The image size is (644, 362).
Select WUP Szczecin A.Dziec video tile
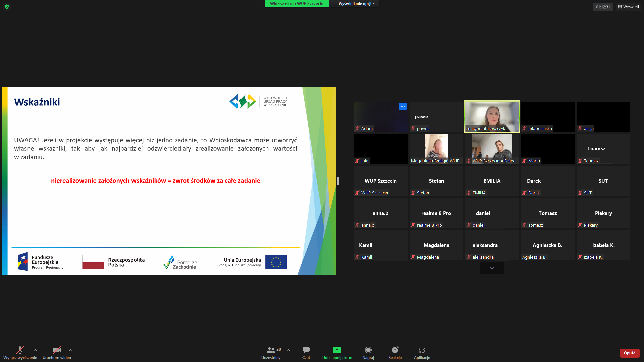(492, 149)
